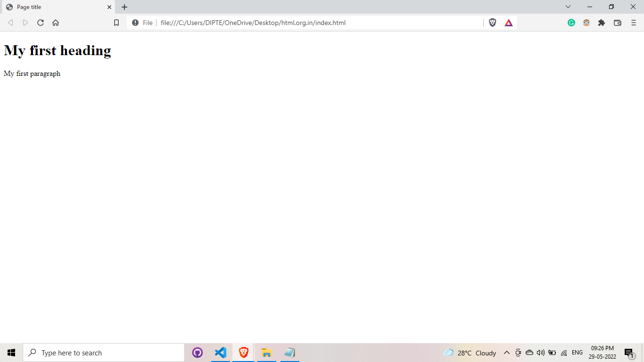Image resolution: width=644 pixels, height=362 pixels.
Task: Open Brave Wallet
Action: click(x=617, y=22)
